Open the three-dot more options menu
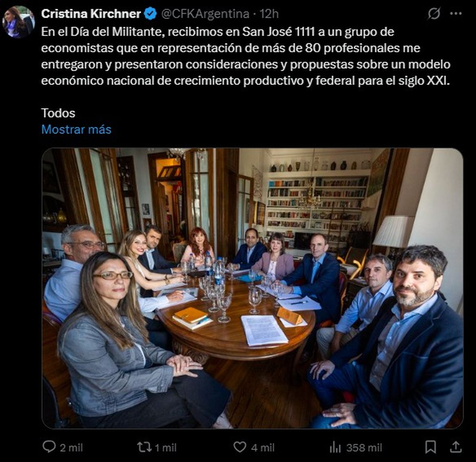The image size is (476, 462). 456,14
